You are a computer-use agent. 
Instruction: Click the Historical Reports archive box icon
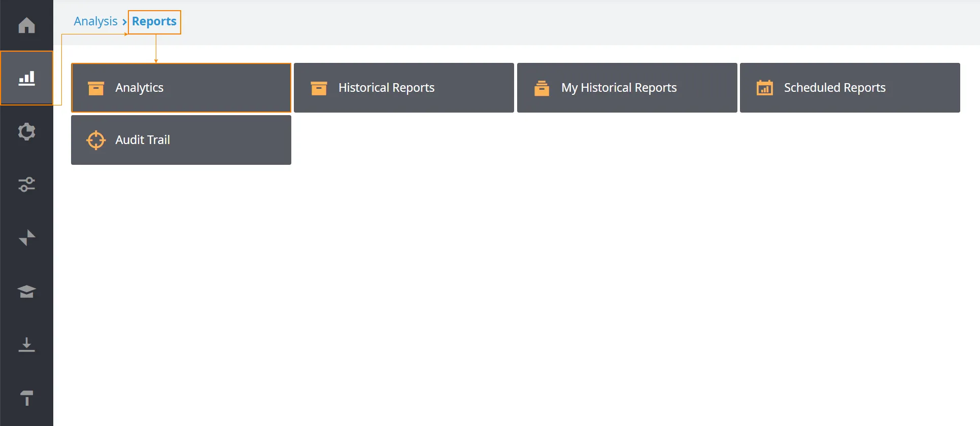point(319,88)
